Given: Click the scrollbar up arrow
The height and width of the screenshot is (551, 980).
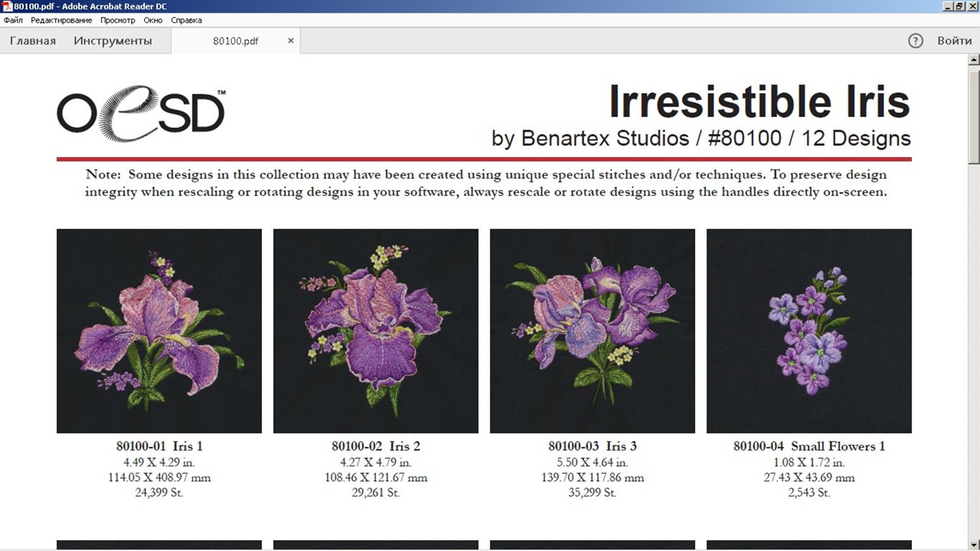Looking at the screenshot, I should [x=974, y=60].
